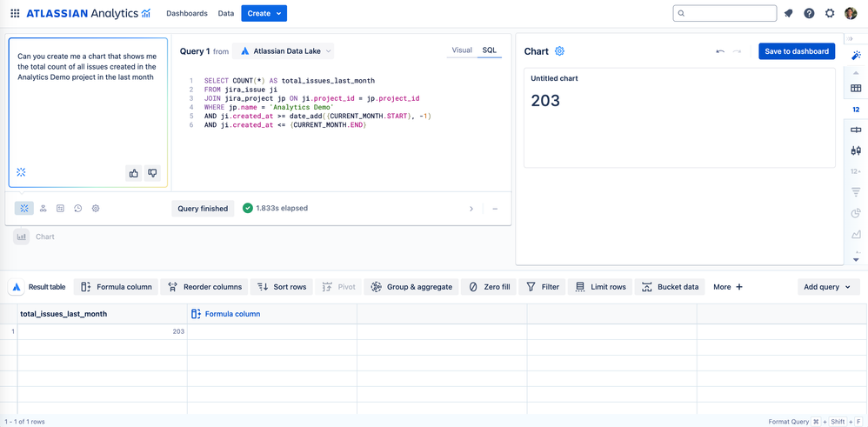868x427 pixels.
Task: Click inside the AI prompt text box
Action: 88,113
